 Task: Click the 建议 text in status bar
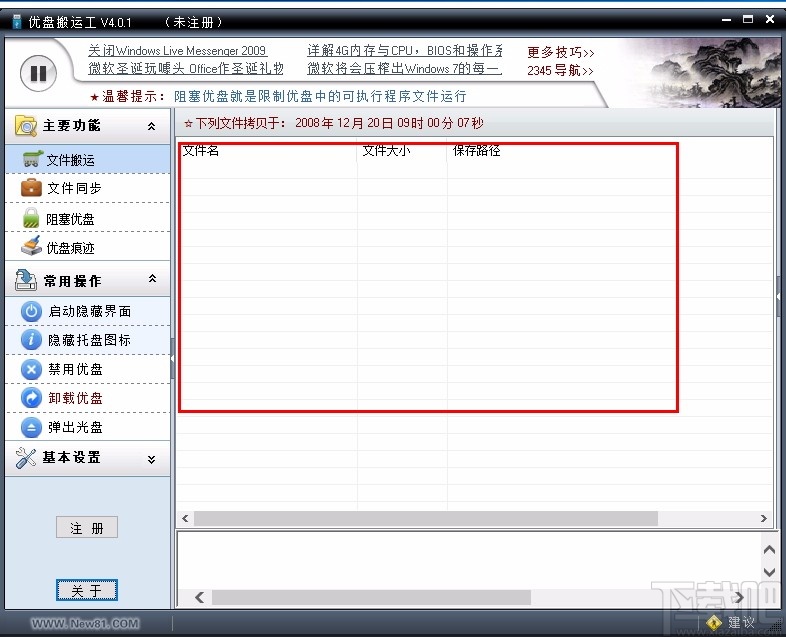coord(741,622)
